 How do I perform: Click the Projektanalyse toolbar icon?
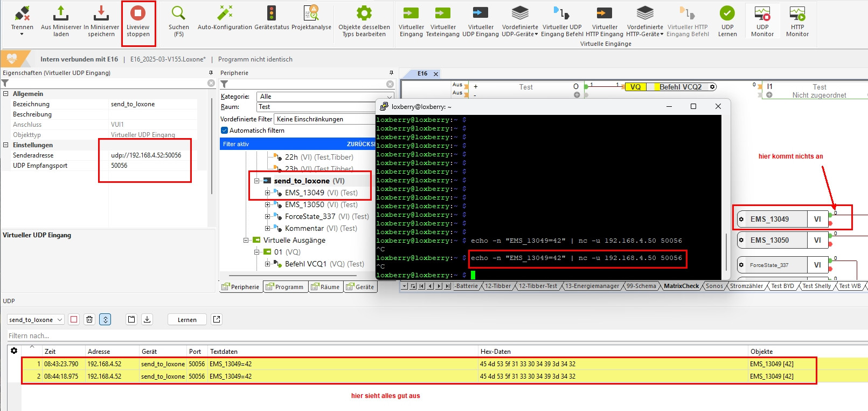click(x=311, y=13)
